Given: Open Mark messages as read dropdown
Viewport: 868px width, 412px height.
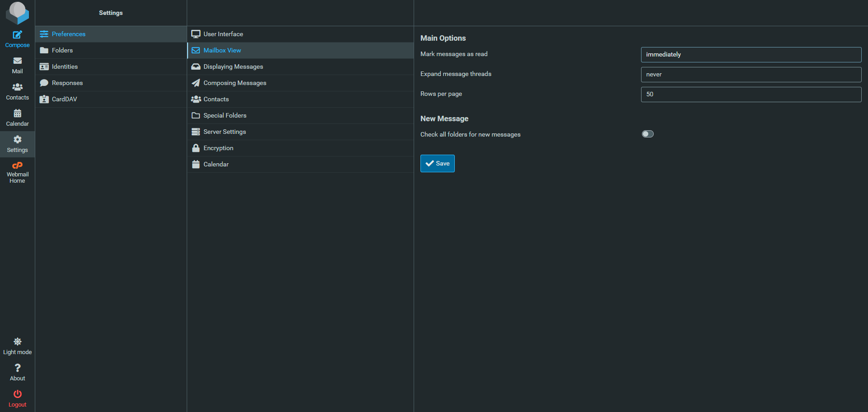Looking at the screenshot, I should 750,55.
